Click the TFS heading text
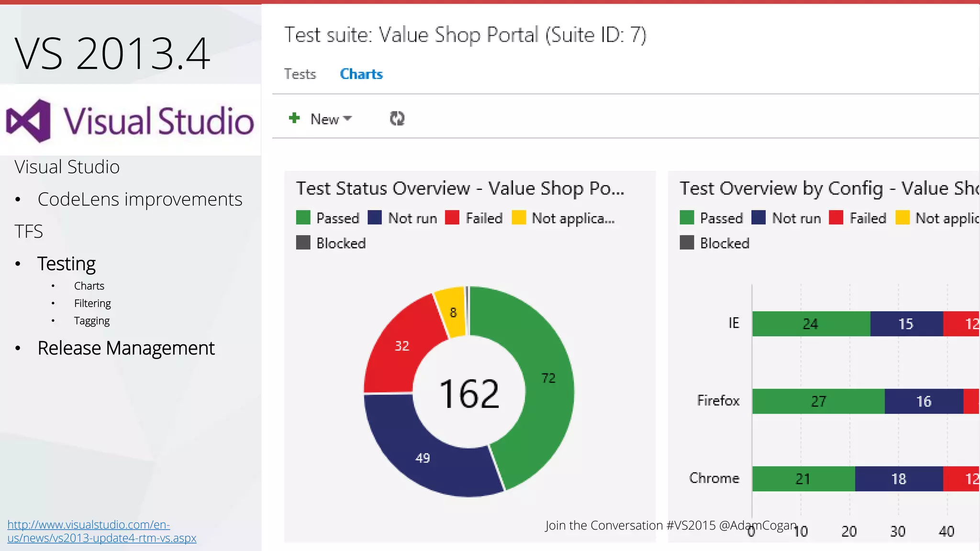Screen dimensions: 980x551 (x=29, y=231)
